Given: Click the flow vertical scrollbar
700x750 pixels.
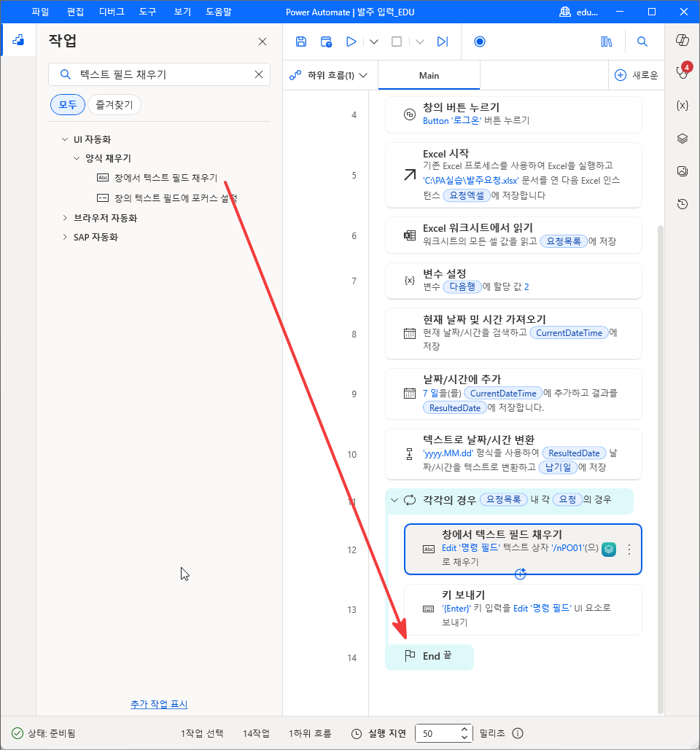Looking at the screenshot, I should [x=661, y=469].
